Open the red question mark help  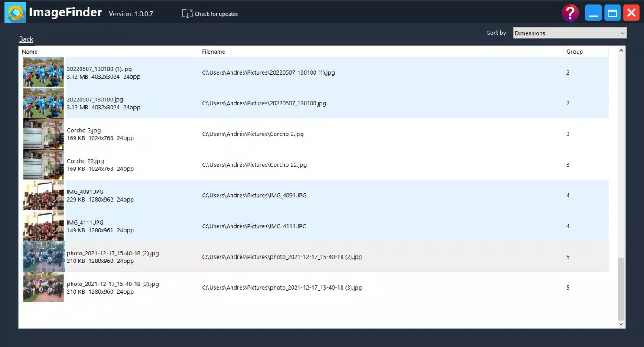point(570,13)
